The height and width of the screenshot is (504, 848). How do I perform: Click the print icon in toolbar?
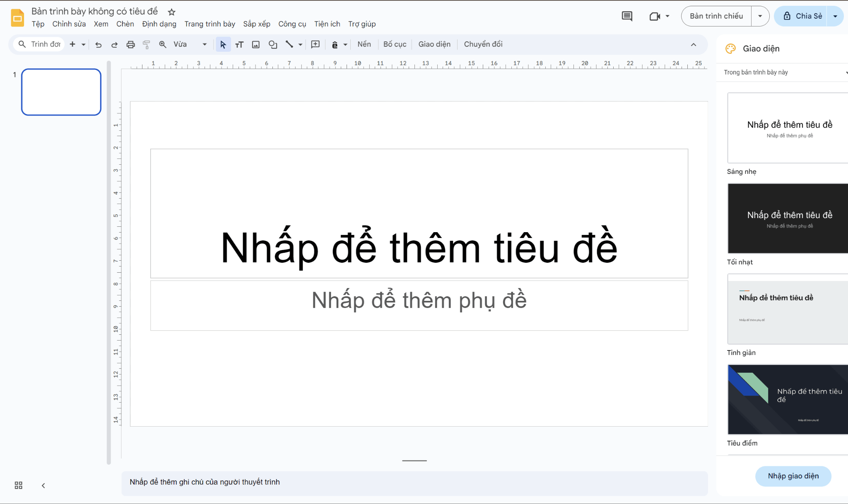click(x=130, y=45)
